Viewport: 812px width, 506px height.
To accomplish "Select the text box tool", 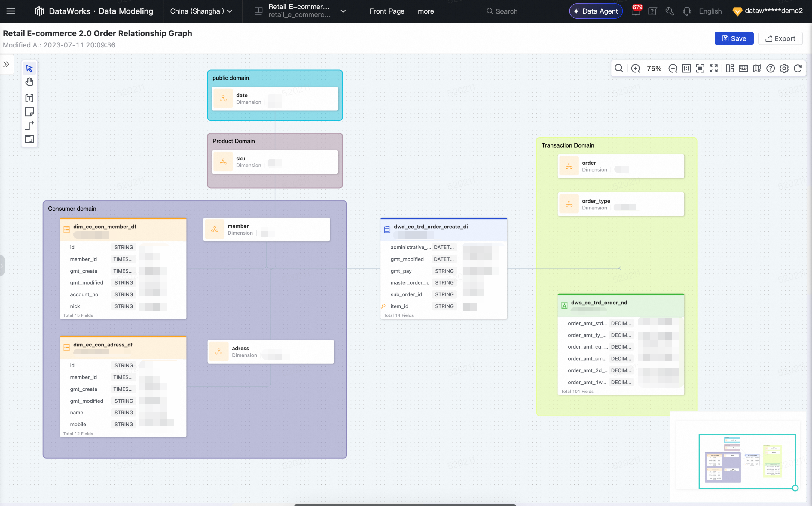I will pyautogui.click(x=29, y=98).
